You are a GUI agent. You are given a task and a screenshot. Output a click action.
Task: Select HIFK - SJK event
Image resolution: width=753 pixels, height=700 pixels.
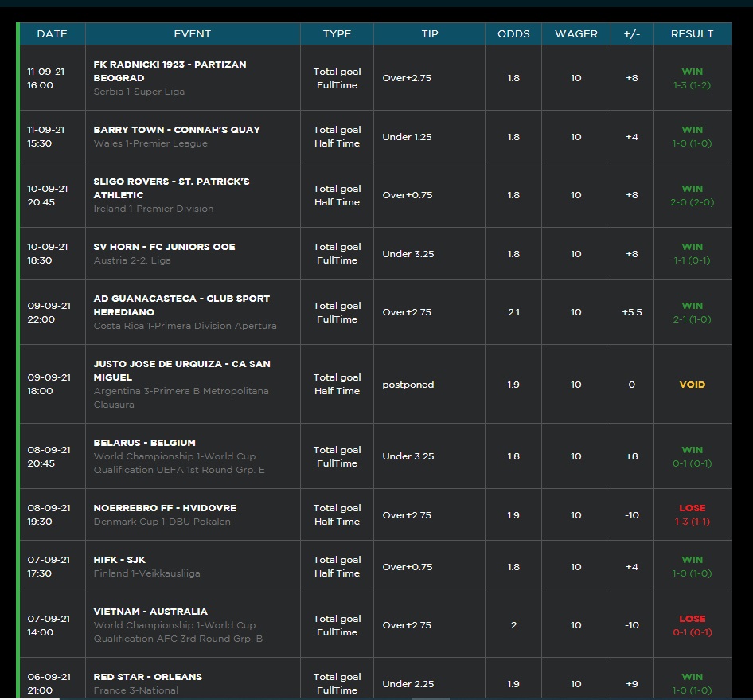(x=119, y=560)
